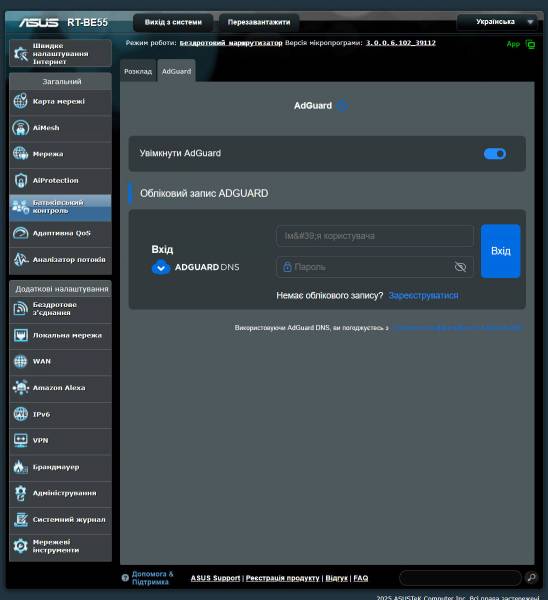Image resolution: width=548 pixels, height=600 pixels.
Task: Open Quick Internet Setup icon
Action: pos(21,54)
